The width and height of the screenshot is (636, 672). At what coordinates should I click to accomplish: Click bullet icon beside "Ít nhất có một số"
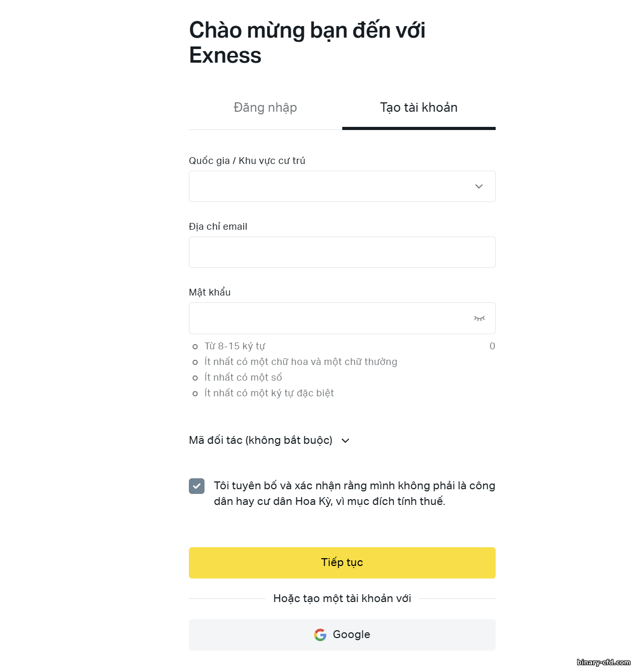tap(195, 378)
